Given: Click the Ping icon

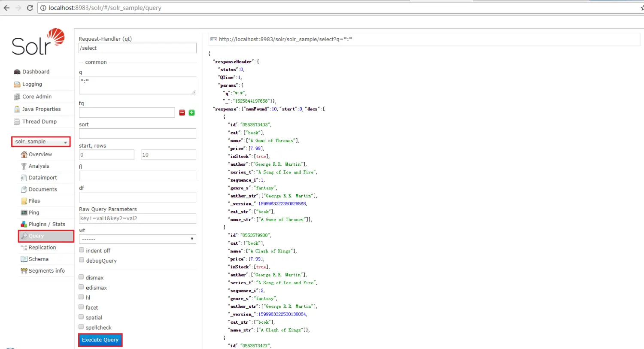Looking at the screenshot, I should point(24,212).
